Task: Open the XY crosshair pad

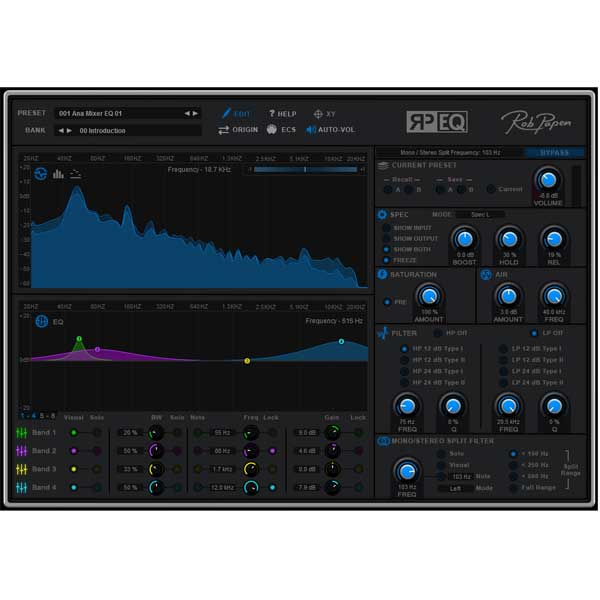Action: pos(318,114)
